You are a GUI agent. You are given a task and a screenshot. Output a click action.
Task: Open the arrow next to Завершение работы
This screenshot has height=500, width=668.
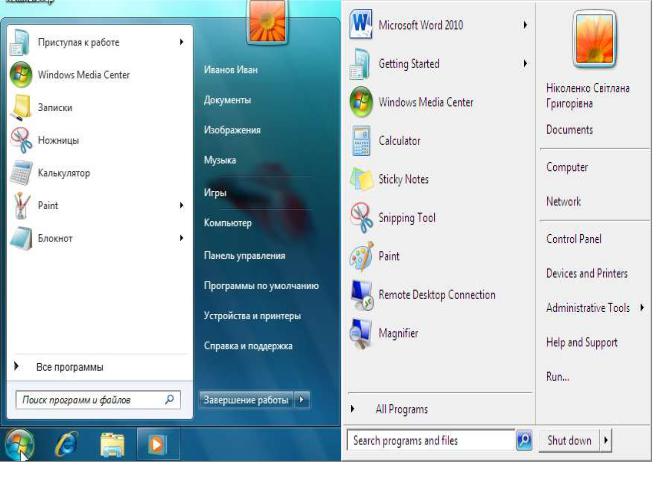click(x=302, y=399)
